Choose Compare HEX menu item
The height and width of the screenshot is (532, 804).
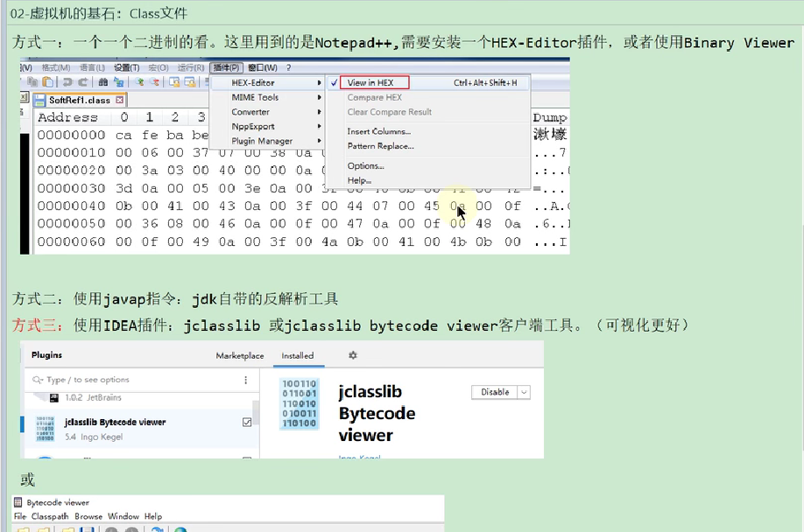pos(374,97)
